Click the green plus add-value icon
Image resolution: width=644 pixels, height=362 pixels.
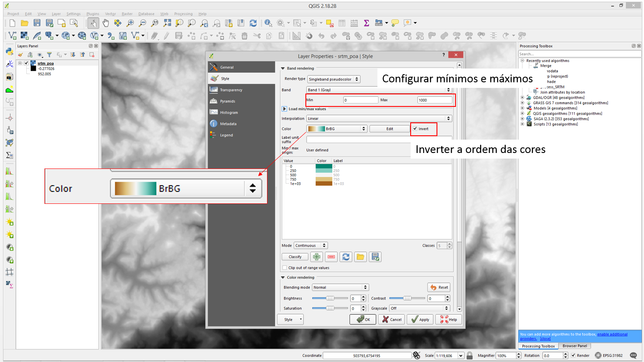(x=317, y=257)
